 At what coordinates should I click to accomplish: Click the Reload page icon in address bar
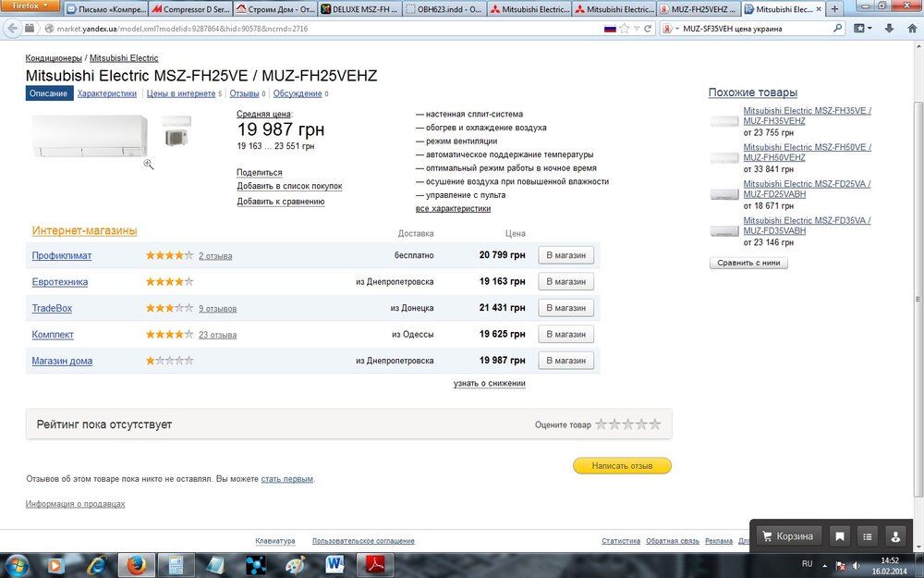[x=648, y=29]
